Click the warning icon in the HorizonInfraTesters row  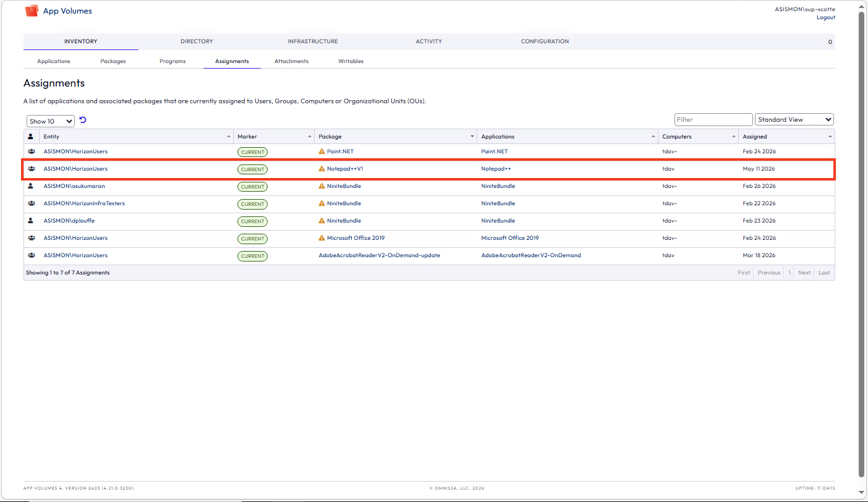click(321, 203)
